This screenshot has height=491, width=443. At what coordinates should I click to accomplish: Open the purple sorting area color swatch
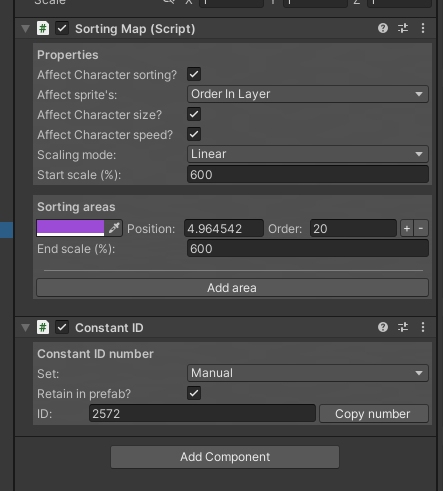70,228
